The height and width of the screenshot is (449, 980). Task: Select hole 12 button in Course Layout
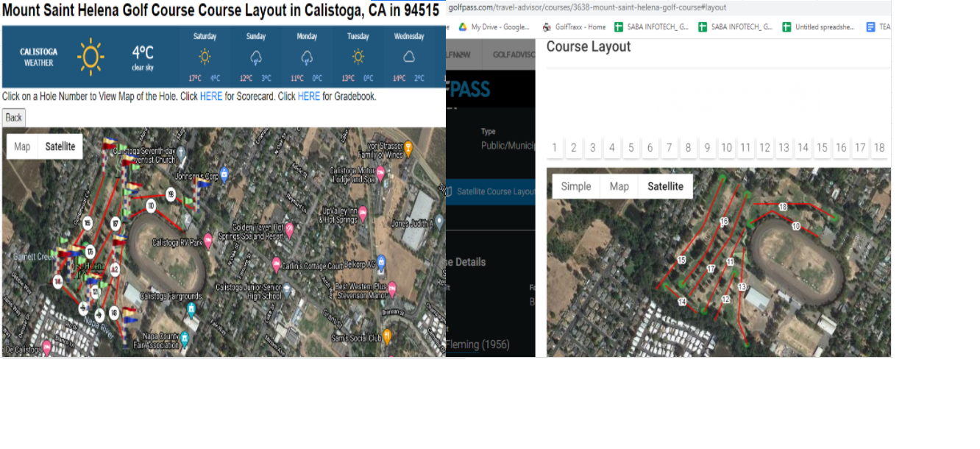(764, 148)
